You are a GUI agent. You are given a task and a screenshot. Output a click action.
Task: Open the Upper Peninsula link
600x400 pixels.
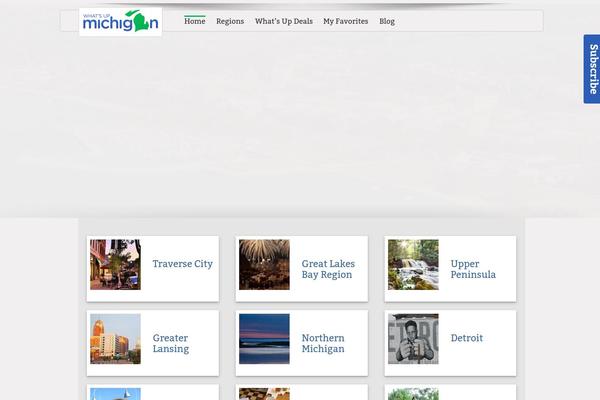coord(473,269)
